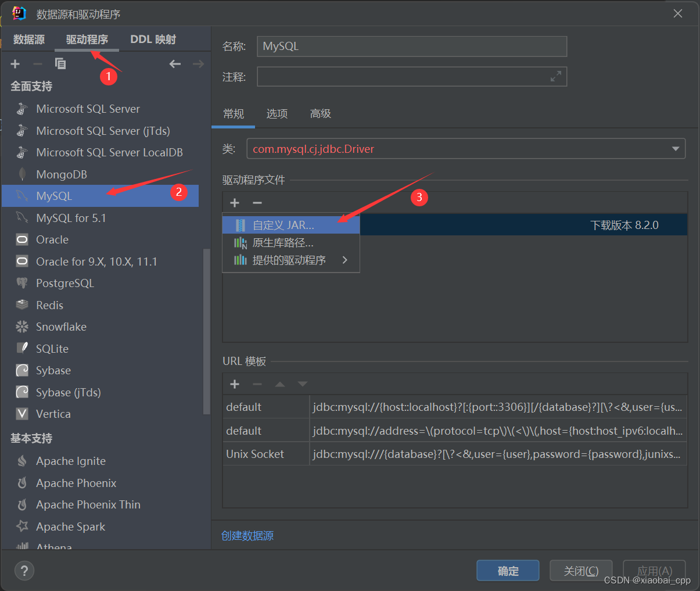Expand provided drivers submenu chevron
The image size is (700, 591).
(344, 260)
